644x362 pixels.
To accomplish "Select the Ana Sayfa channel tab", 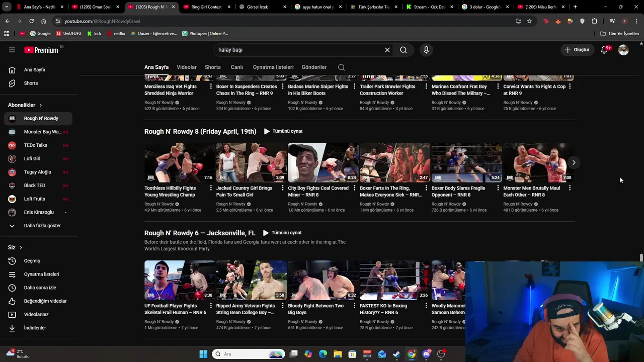I will tap(156, 67).
